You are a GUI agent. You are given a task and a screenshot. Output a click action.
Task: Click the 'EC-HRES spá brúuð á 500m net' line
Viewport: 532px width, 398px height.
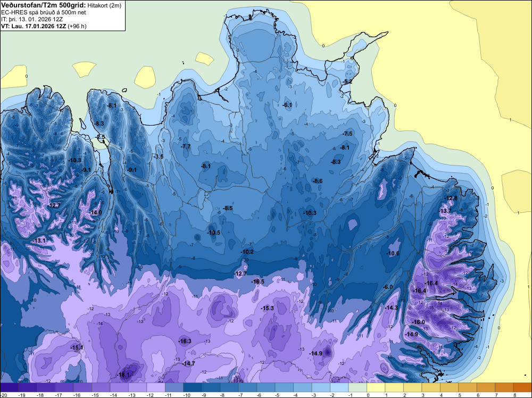44,12
